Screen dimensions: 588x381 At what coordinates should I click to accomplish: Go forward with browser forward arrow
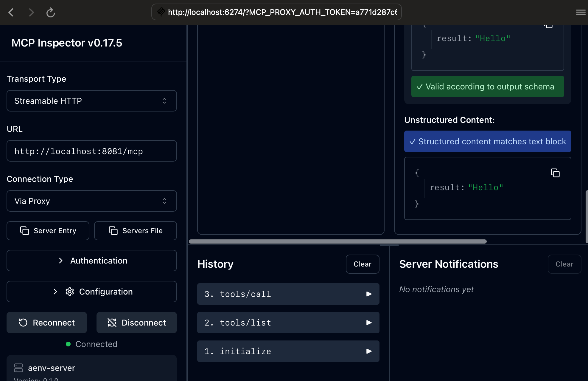[x=31, y=12]
